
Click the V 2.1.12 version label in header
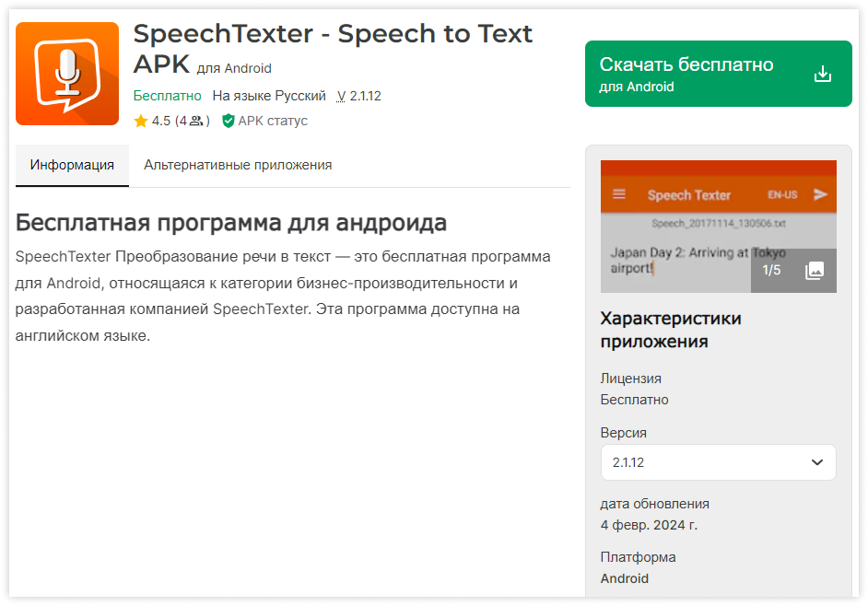click(x=358, y=96)
